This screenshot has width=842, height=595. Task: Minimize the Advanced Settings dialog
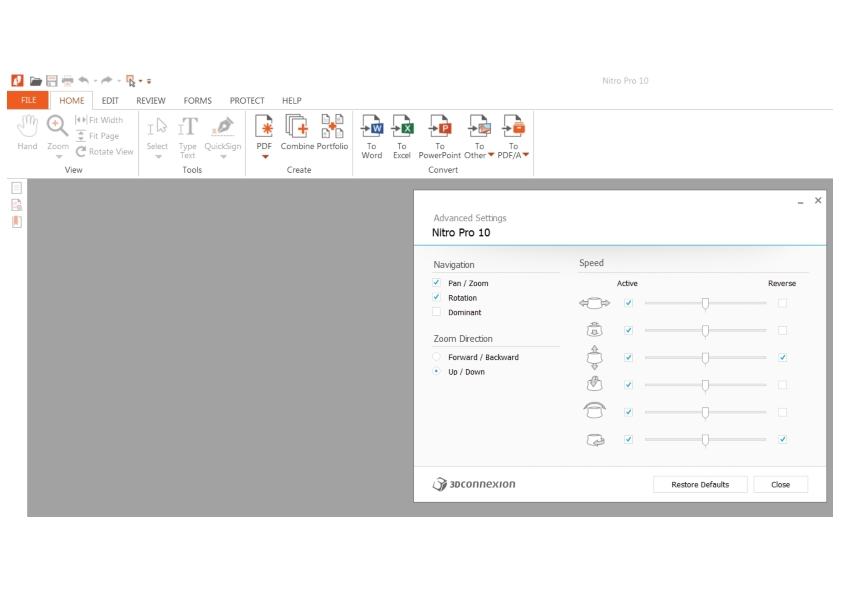click(800, 201)
